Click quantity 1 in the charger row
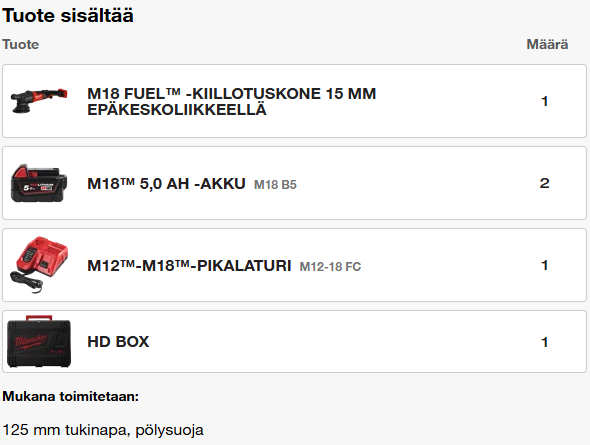This screenshot has width=590, height=445. [x=544, y=265]
